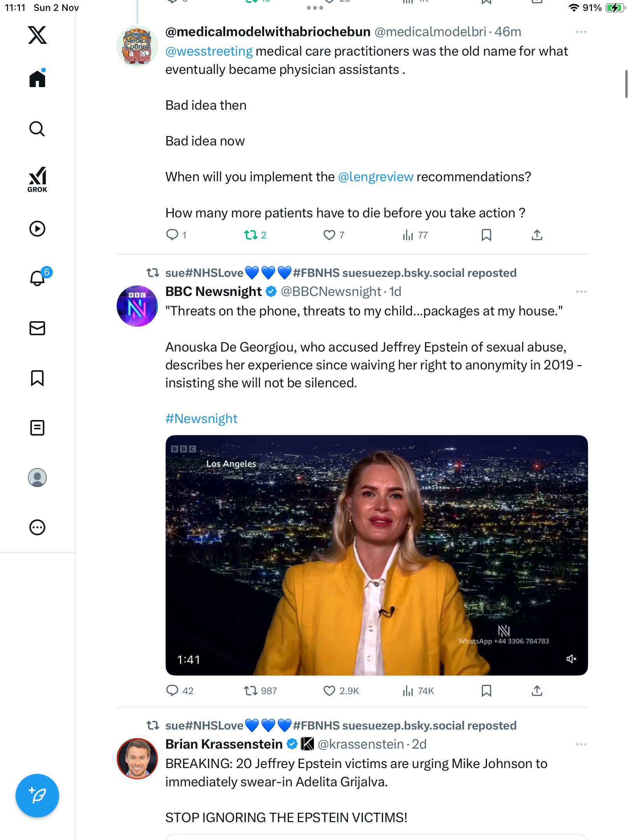Open the Notifications bell
The height and width of the screenshot is (840, 630).
(37, 278)
